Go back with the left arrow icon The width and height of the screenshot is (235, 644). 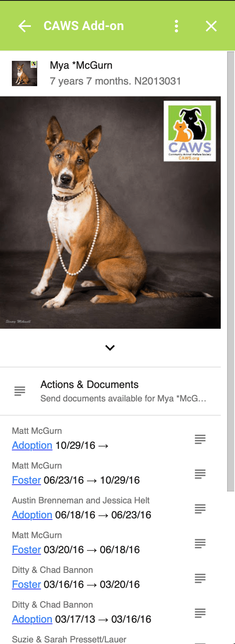pos(25,26)
